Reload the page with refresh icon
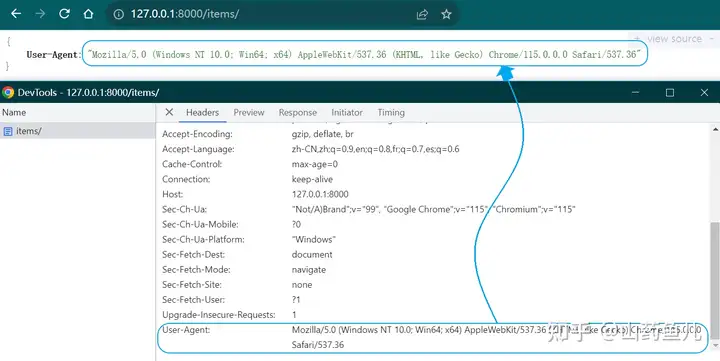Screen dimensions: 720x361 64,14
